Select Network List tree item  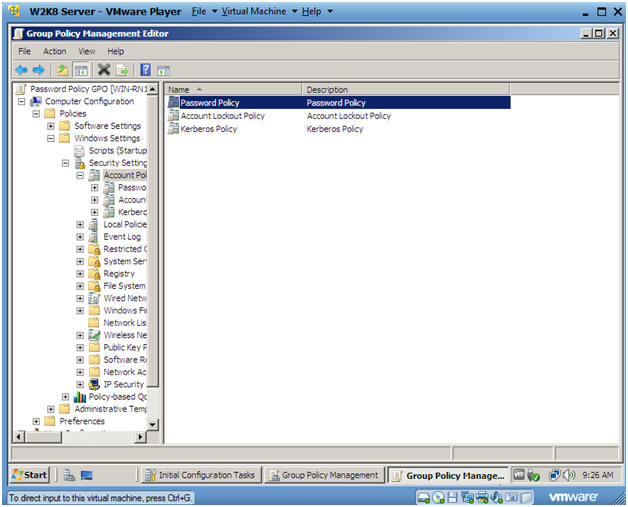[x=125, y=323]
